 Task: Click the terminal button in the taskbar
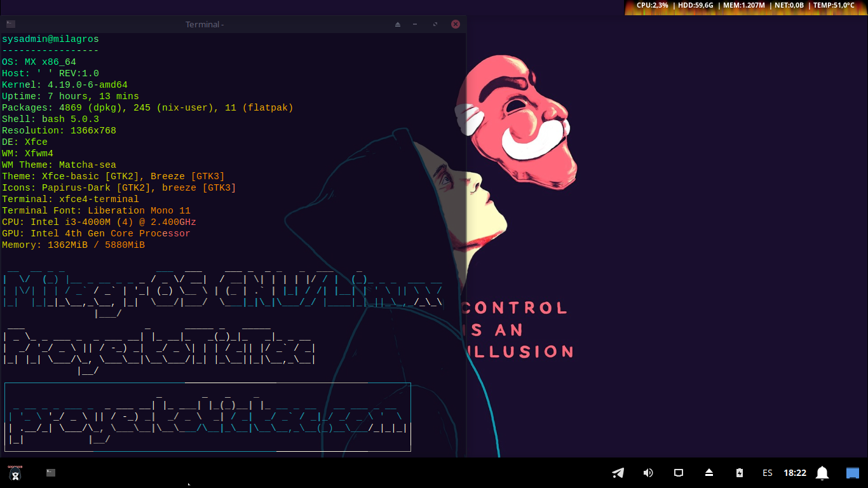pos(51,473)
